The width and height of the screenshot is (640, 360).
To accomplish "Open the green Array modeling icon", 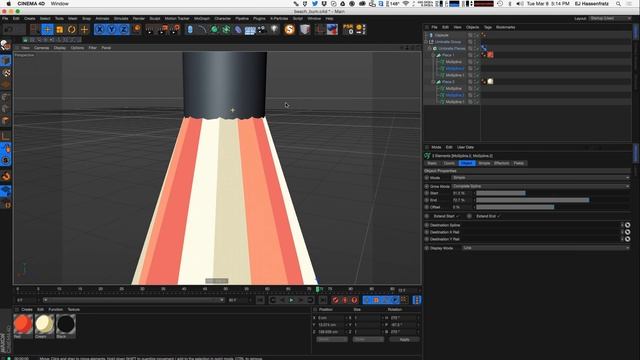I will click(x=226, y=29).
